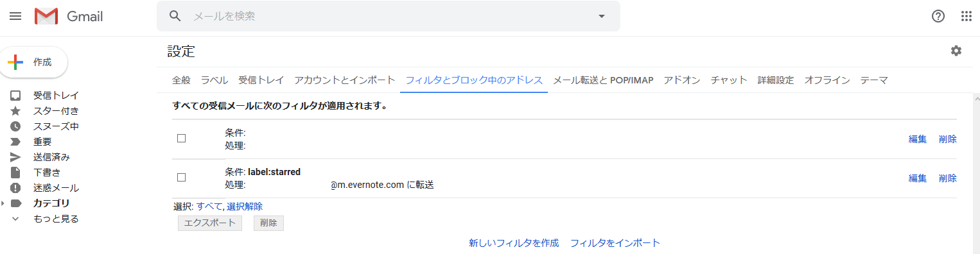Image resolution: width=980 pixels, height=254 pixels.
Task: Click the star icon beside スター付き
Action: coord(15,111)
